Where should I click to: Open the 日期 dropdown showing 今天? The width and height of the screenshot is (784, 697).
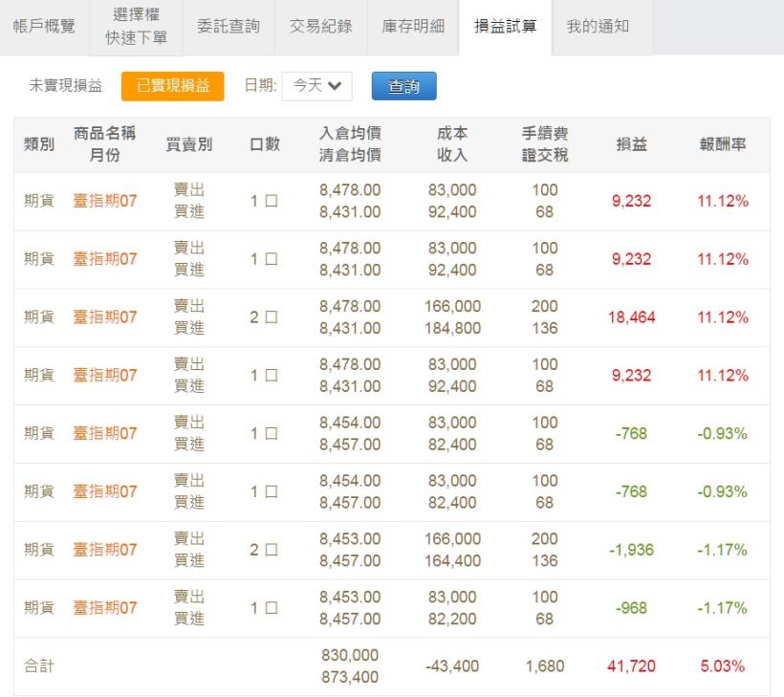(318, 85)
